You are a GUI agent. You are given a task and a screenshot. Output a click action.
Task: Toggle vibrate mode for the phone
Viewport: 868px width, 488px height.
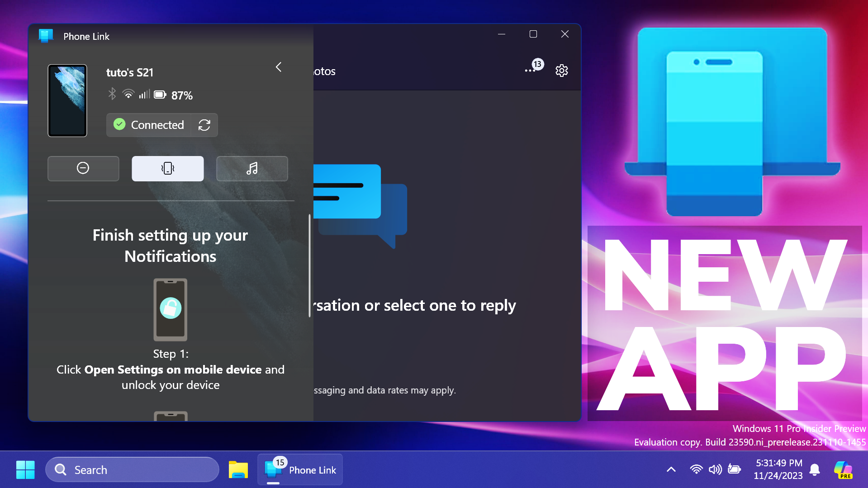click(x=167, y=168)
